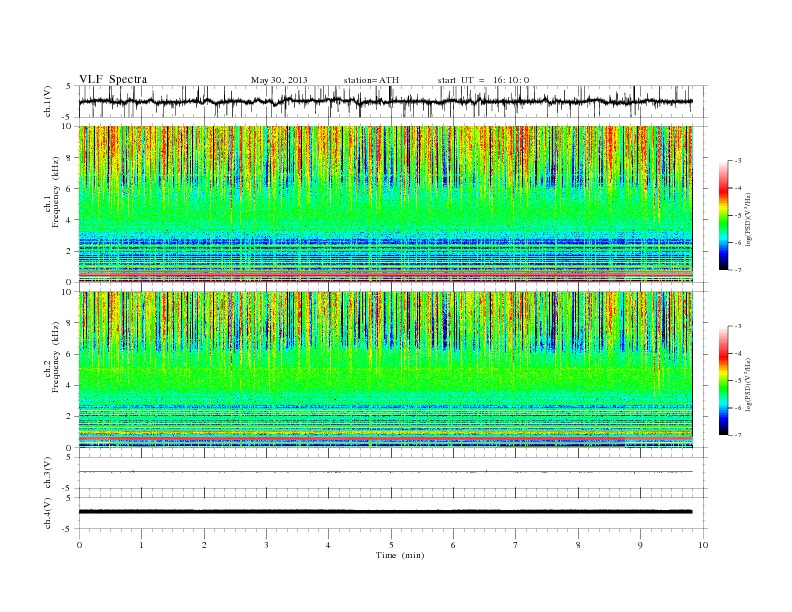Click the ch.1 frequency tick label "6"
Screen dimensions: 792x612
pos(69,189)
